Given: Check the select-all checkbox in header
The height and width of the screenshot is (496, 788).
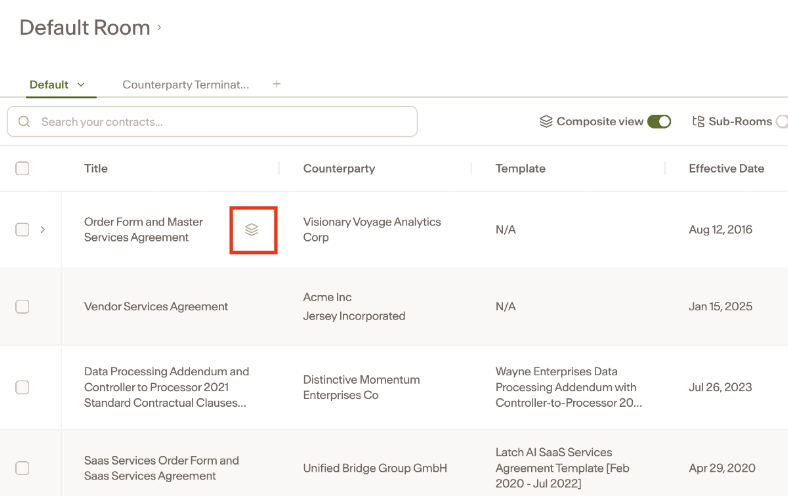Looking at the screenshot, I should [22, 168].
